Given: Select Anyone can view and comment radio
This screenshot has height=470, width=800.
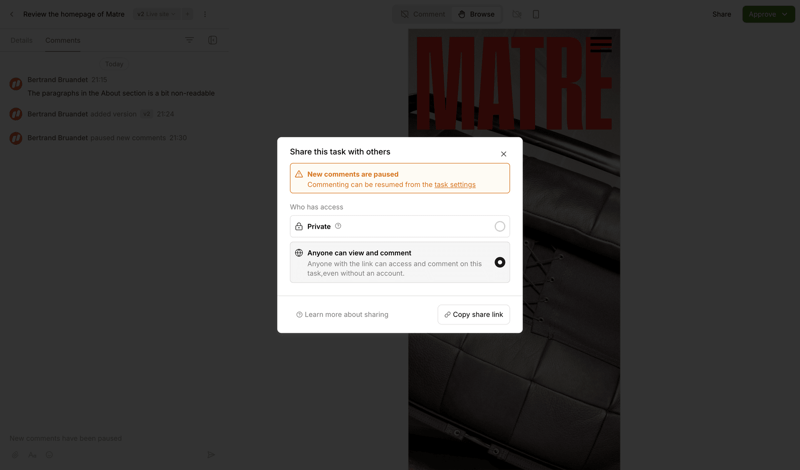Looking at the screenshot, I should [499, 262].
